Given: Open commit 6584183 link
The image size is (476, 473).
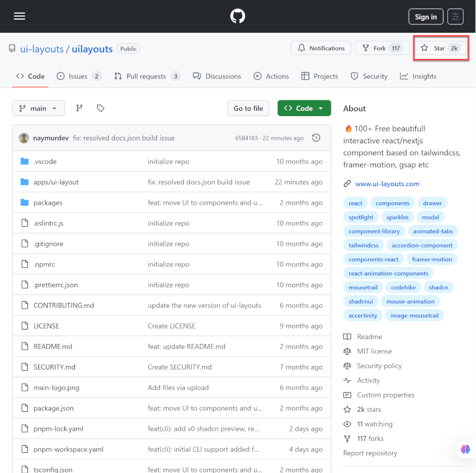Looking at the screenshot, I should [x=246, y=138].
